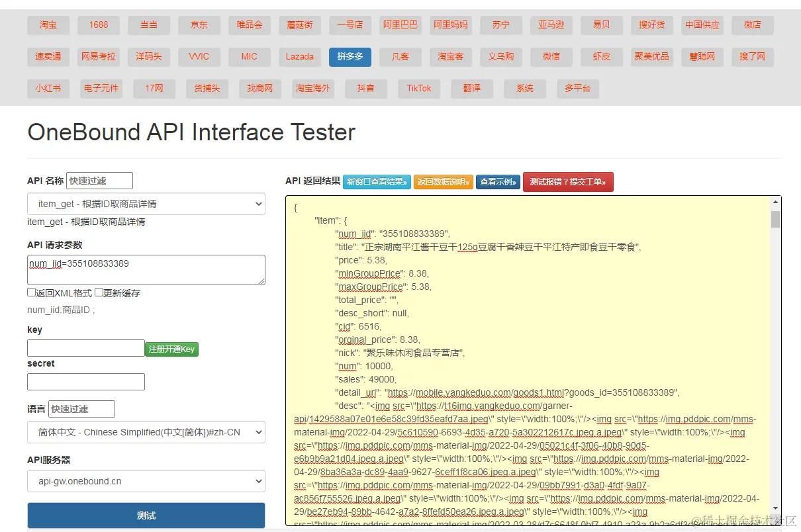The image size is (801, 532).
Task: Select the 苏宁 tab
Action: click(x=501, y=25)
